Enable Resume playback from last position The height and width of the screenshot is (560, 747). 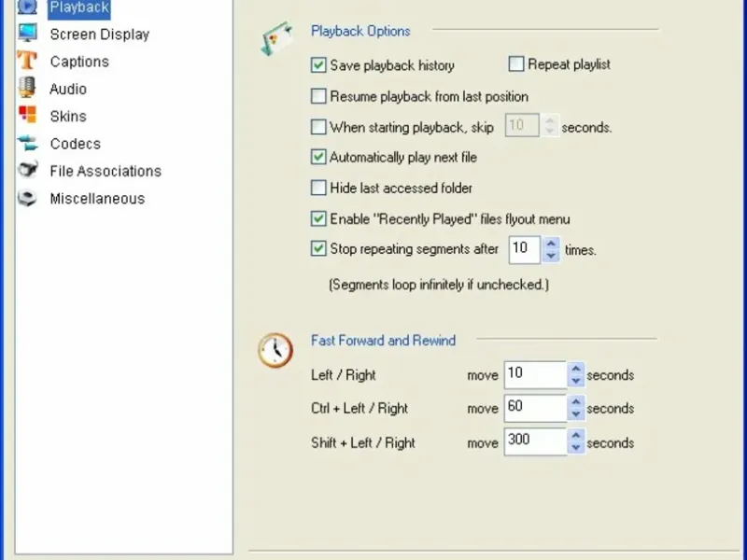pos(318,96)
